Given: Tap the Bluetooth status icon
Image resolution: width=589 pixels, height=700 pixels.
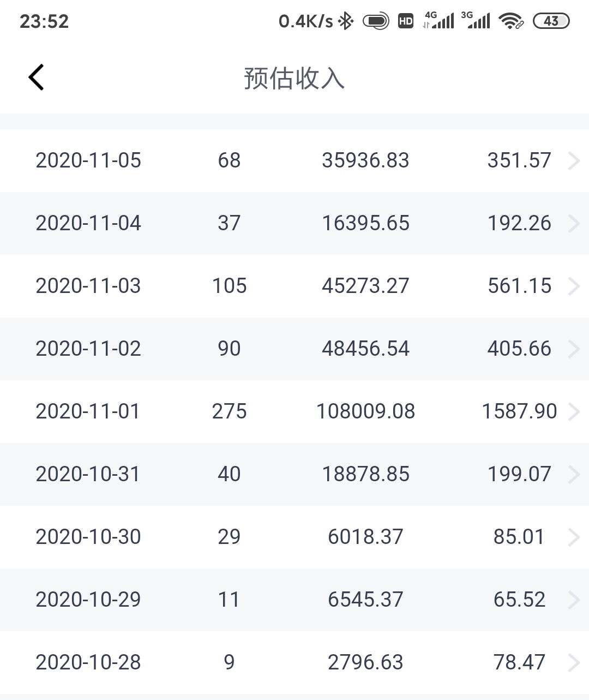Looking at the screenshot, I should coord(346,21).
